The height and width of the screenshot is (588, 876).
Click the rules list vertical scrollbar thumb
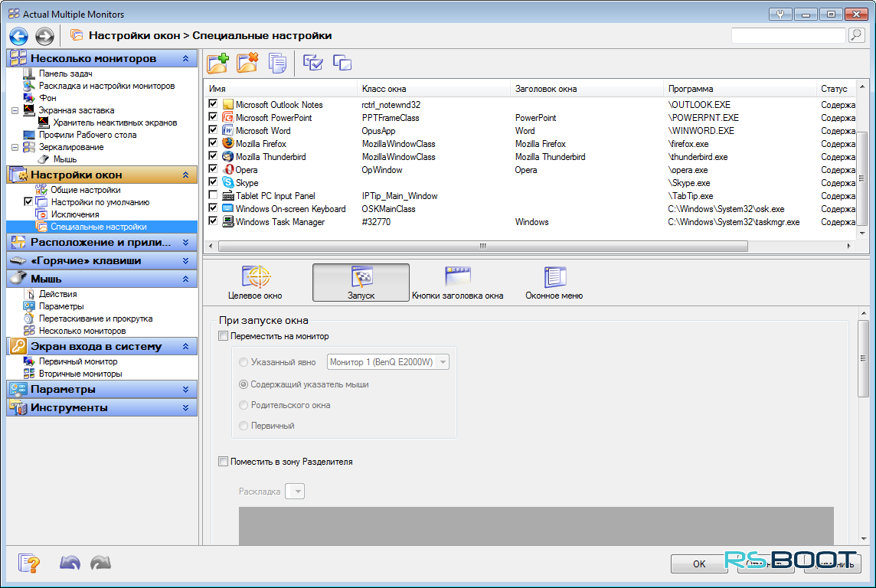coord(862,178)
